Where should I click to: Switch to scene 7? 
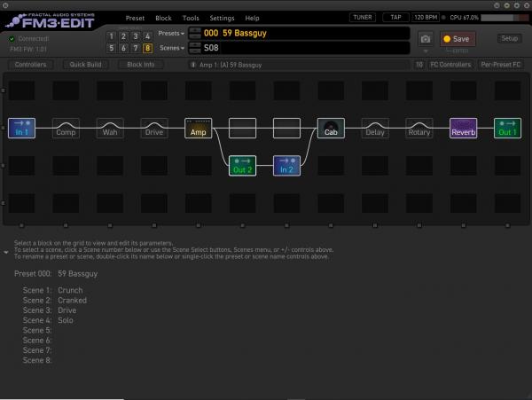(136, 48)
